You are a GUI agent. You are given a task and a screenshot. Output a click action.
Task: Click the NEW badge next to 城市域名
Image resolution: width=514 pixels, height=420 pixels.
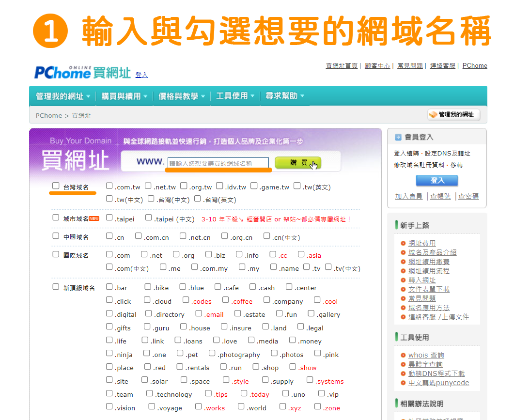94,218
